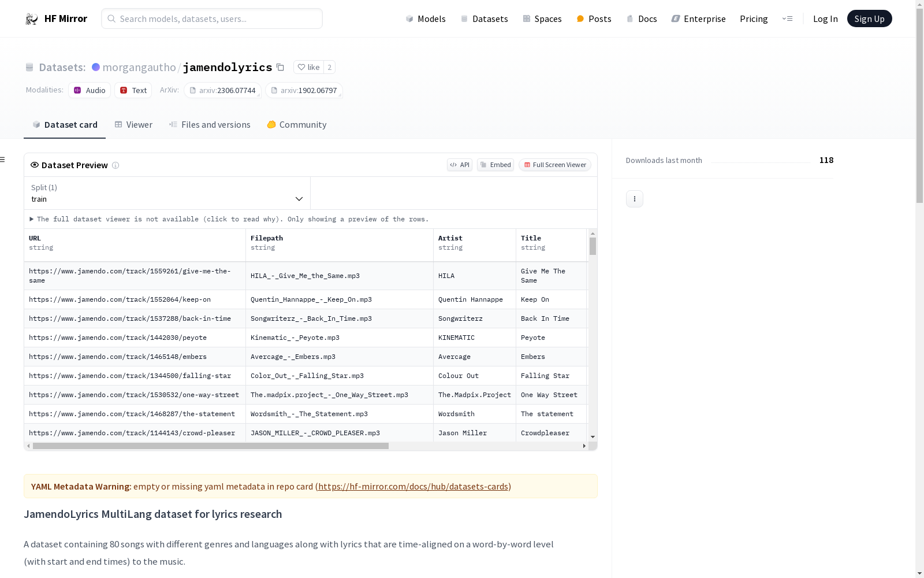Select the Peyote title cell
This screenshot has width=924, height=578.
[x=552, y=338]
